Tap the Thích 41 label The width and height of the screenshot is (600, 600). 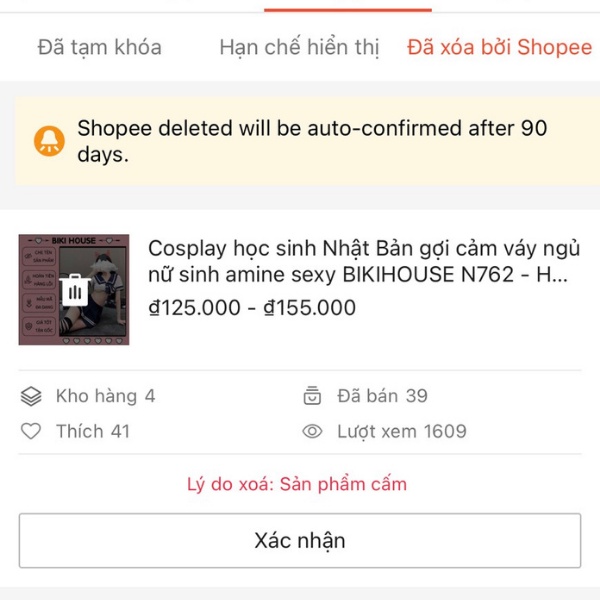(x=93, y=432)
